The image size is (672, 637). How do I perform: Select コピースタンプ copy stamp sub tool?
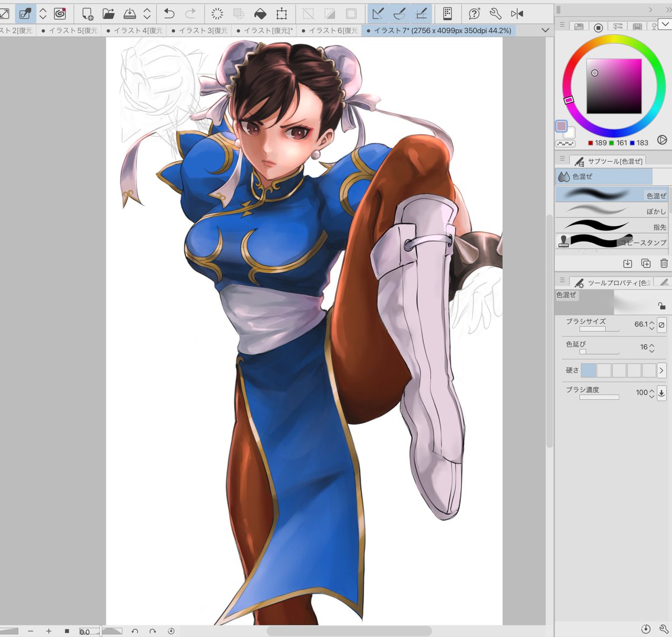pos(612,241)
